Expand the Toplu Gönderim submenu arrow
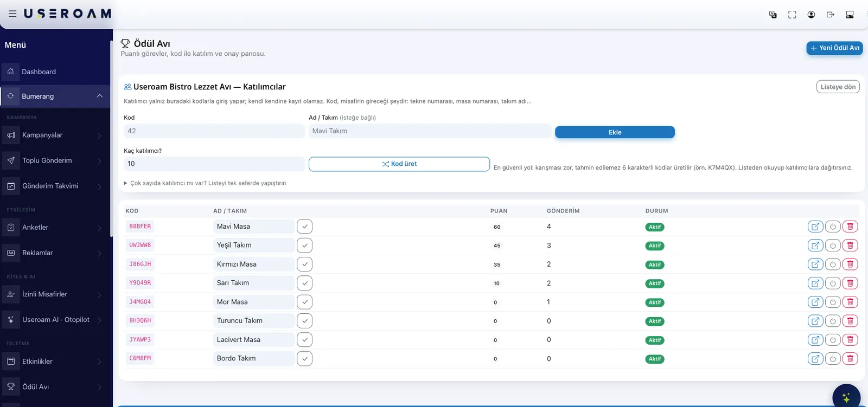The height and width of the screenshot is (407, 868). point(99,161)
